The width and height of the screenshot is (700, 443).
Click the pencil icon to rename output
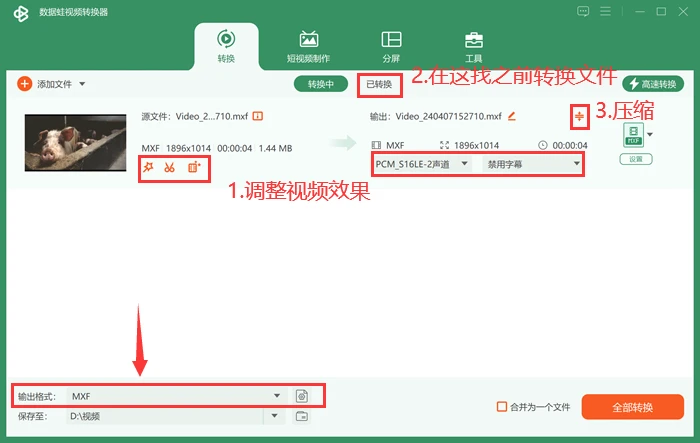(x=512, y=117)
